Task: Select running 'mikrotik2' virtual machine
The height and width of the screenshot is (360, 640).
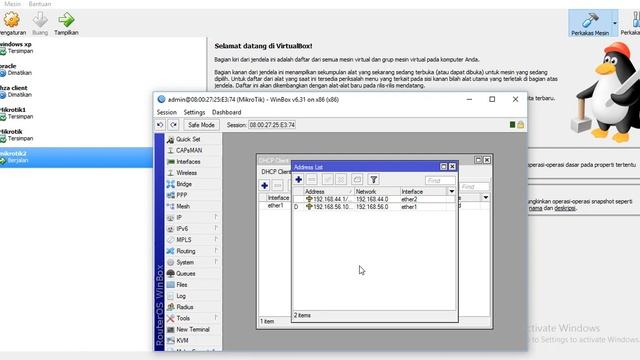Action: click(x=76, y=157)
